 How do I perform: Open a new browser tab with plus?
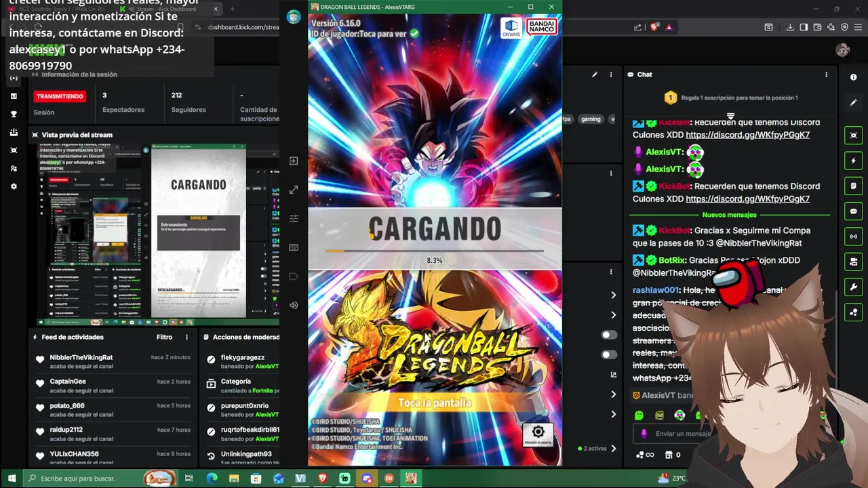click(x=232, y=9)
